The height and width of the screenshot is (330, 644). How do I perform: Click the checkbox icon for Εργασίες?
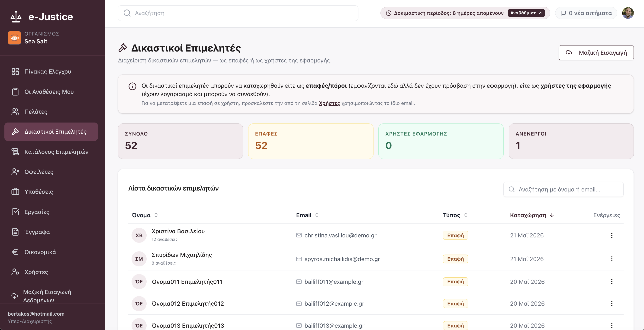coord(15,212)
